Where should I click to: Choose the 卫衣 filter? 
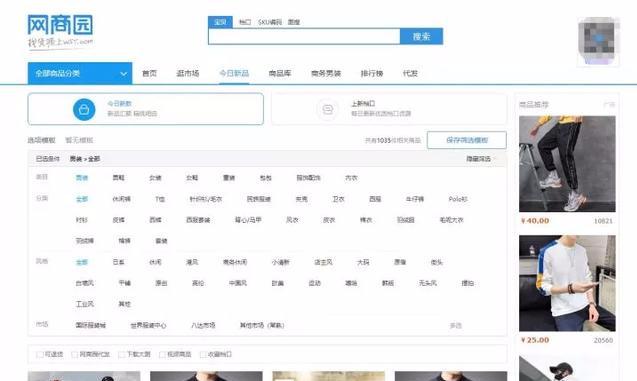[x=338, y=199]
